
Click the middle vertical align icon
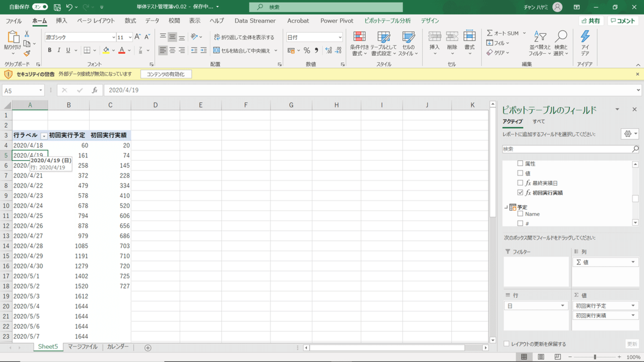(x=172, y=37)
